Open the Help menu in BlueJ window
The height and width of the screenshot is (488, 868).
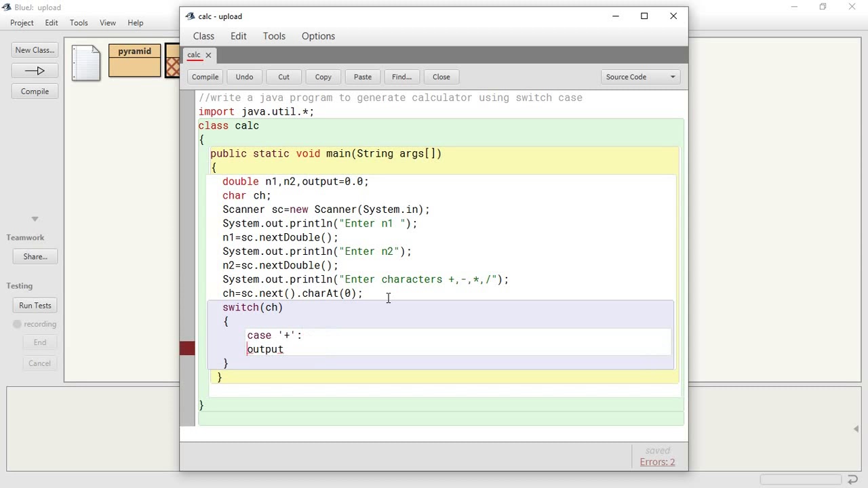pos(135,23)
